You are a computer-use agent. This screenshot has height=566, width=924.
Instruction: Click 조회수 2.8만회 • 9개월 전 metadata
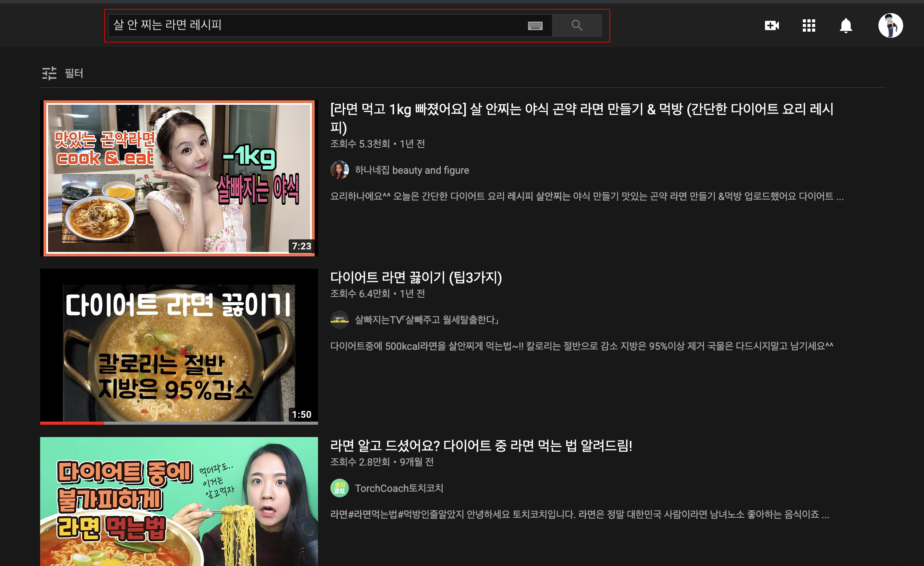(x=382, y=462)
